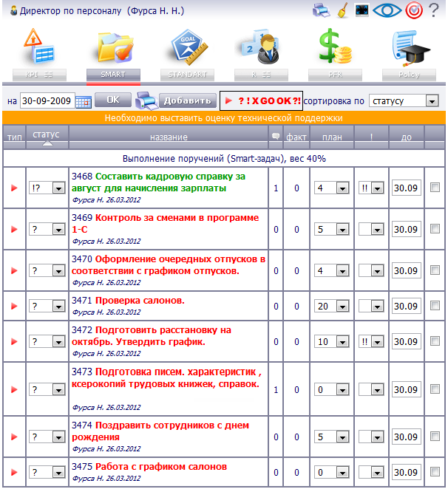The width and height of the screenshot is (448, 489).
Task: Click red arrow icon for task 3473
Action: point(14,389)
